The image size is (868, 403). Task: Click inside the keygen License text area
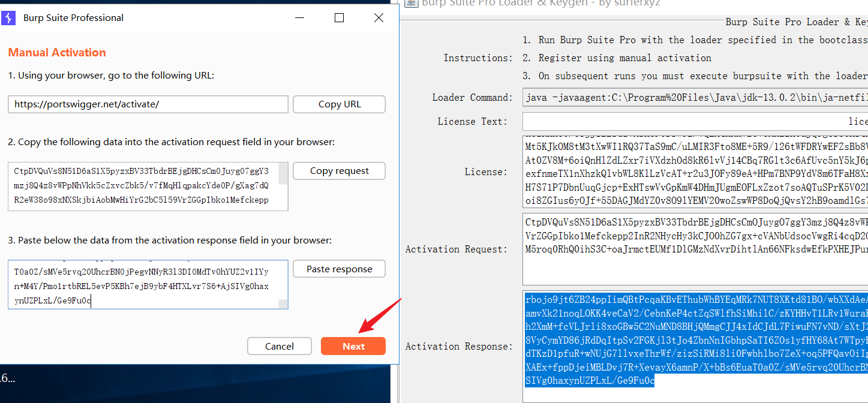click(x=695, y=172)
